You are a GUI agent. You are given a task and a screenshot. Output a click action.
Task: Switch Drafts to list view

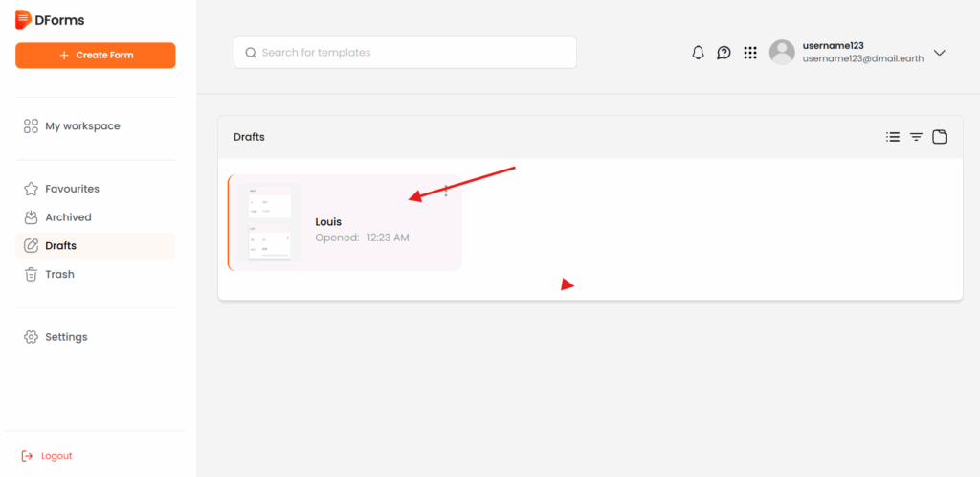click(x=893, y=137)
